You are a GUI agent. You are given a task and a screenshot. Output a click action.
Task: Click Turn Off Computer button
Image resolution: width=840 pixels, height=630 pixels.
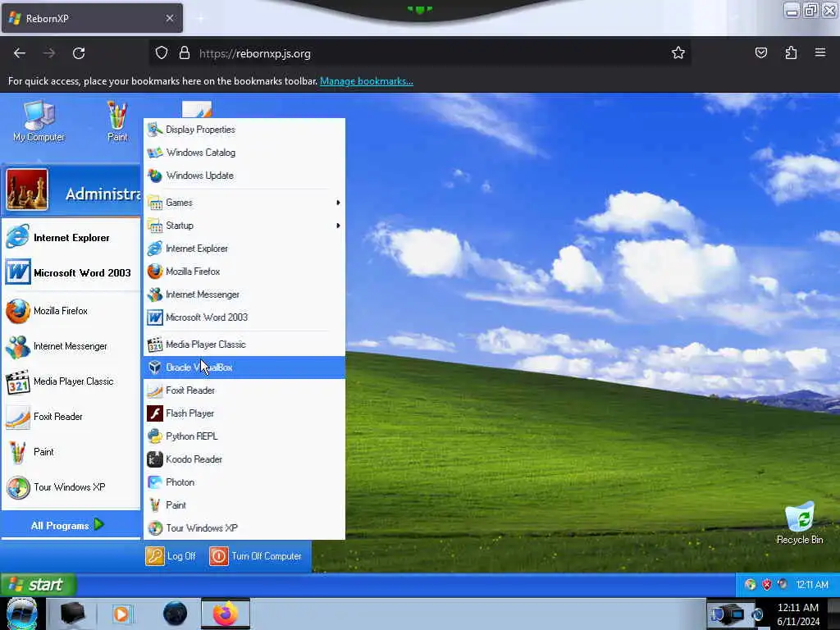click(x=256, y=556)
